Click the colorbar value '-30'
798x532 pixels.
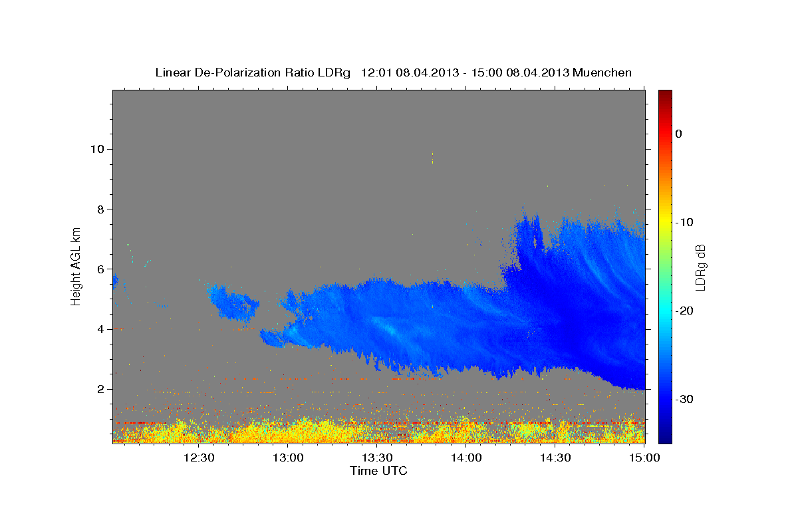(685, 399)
